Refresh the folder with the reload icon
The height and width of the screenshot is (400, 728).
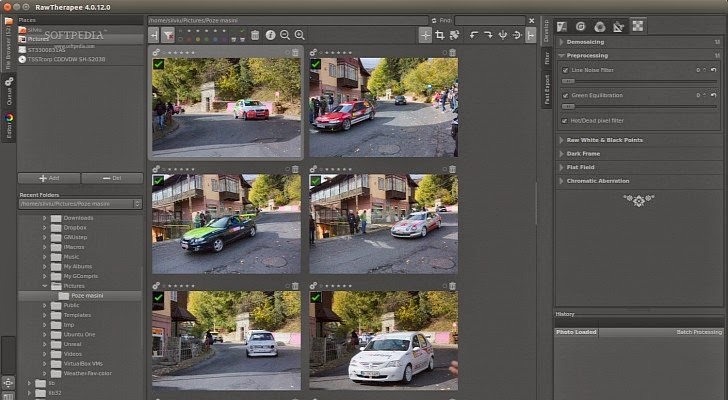pos(434,20)
